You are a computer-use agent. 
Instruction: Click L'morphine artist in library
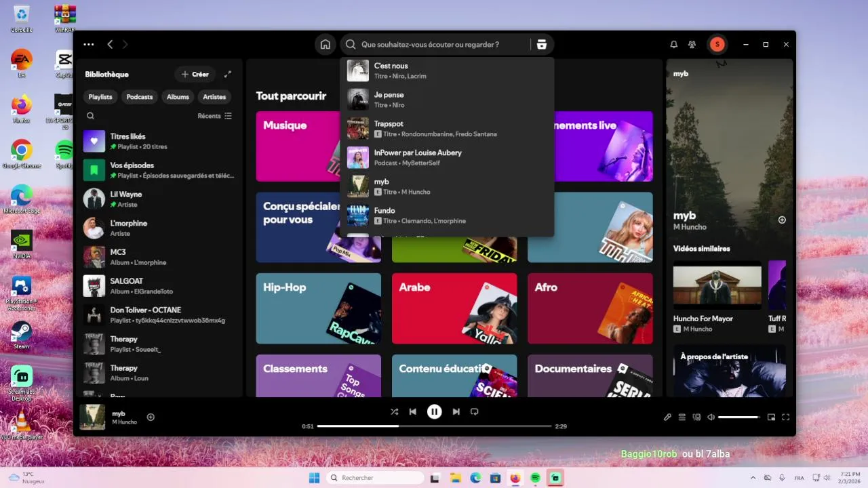click(x=159, y=228)
